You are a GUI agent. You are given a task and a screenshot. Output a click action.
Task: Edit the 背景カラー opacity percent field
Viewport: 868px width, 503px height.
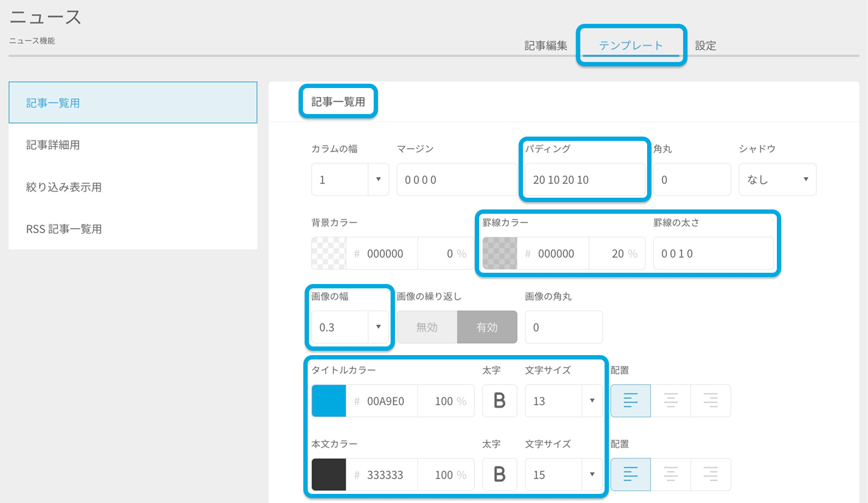(446, 253)
